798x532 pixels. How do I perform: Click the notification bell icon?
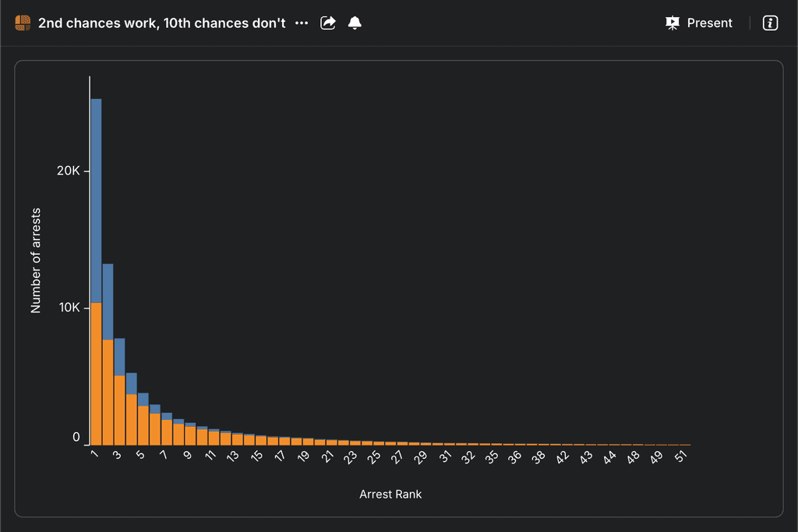(355, 23)
